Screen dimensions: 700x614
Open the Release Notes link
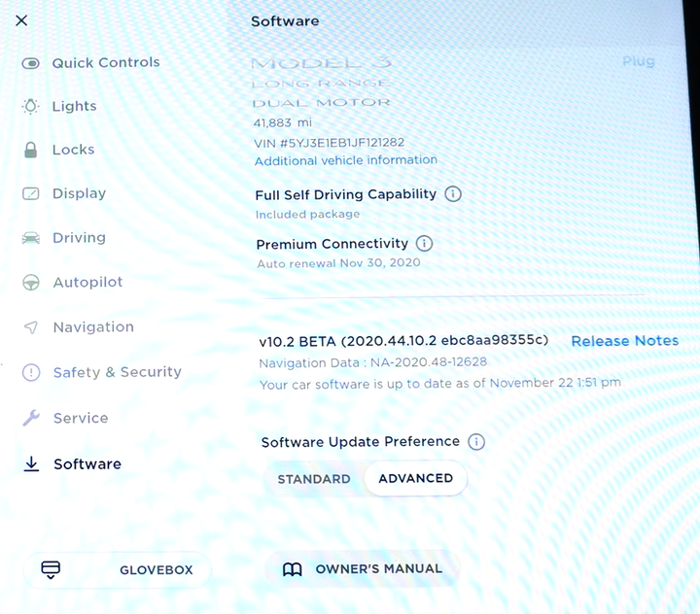[x=625, y=341]
